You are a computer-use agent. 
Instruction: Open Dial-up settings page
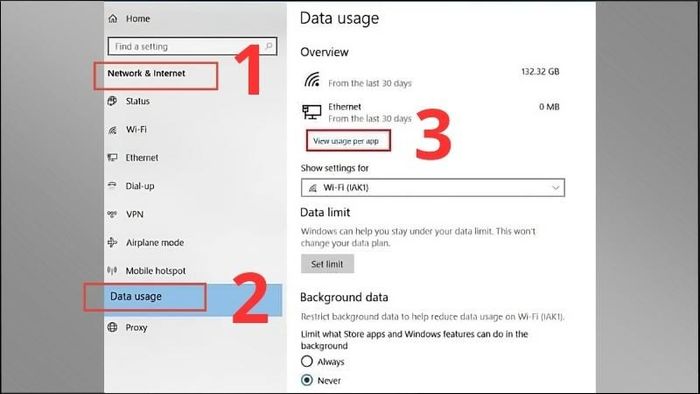(140, 186)
